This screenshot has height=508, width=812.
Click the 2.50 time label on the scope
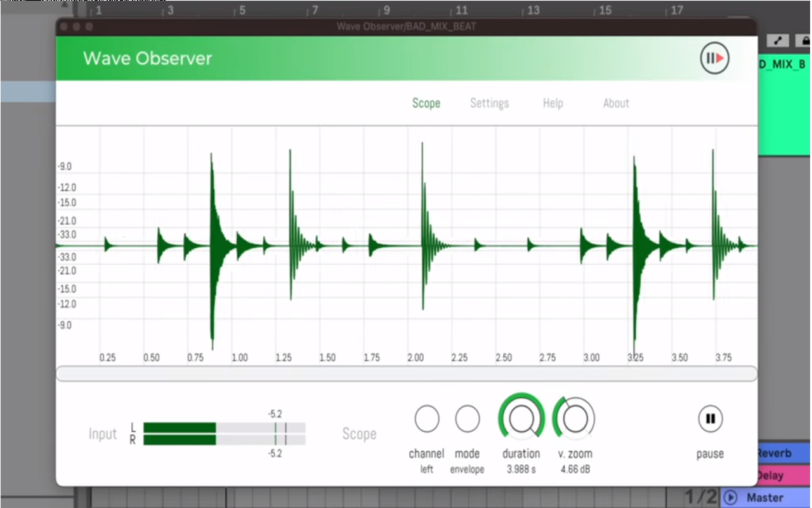click(504, 358)
